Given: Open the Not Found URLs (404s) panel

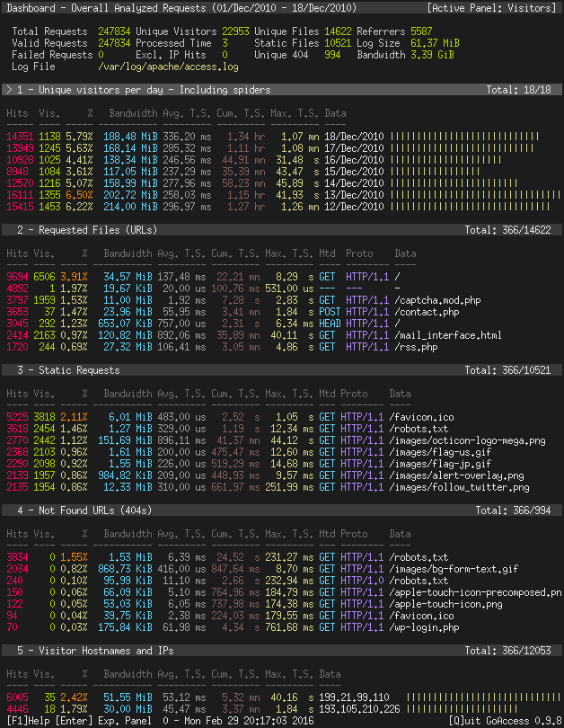Looking at the screenshot, I should pos(282,510).
